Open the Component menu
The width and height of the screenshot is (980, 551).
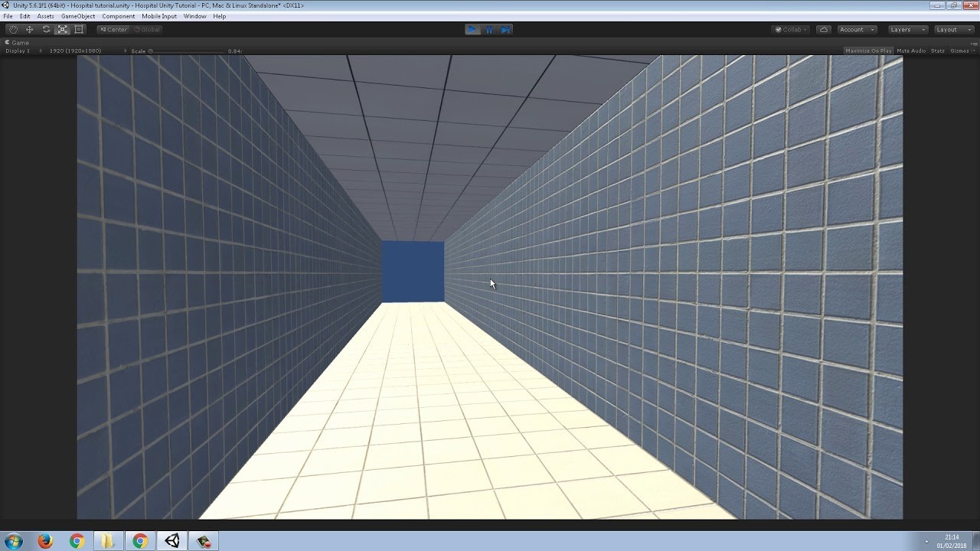(x=118, y=16)
